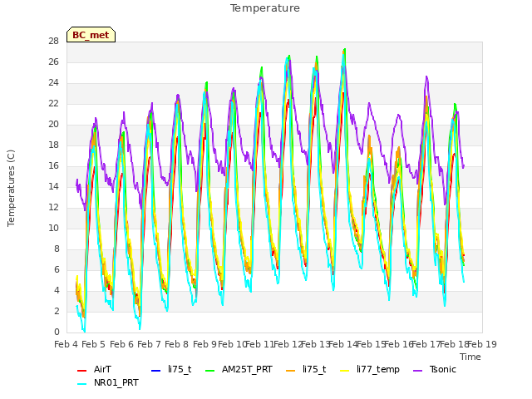Screen dimensions: 532x399
Task: Toggle the blue li75_t legend label
Action: pyautogui.click(x=180, y=369)
